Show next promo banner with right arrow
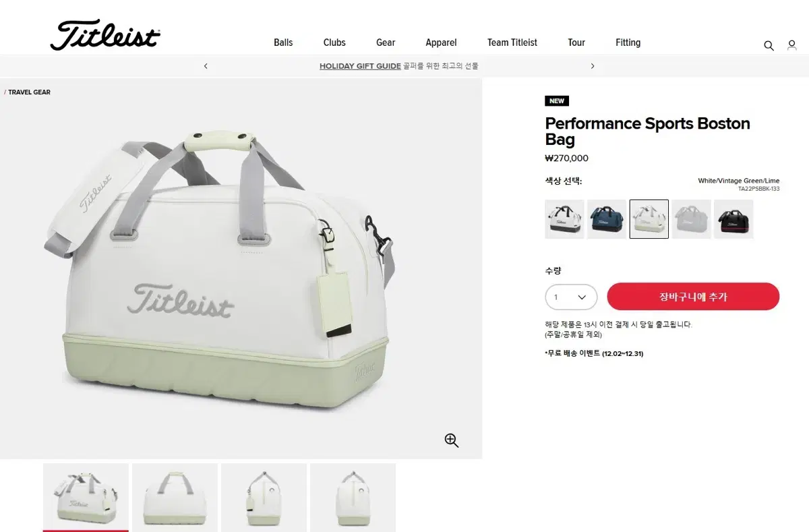The image size is (809, 532). pos(593,66)
